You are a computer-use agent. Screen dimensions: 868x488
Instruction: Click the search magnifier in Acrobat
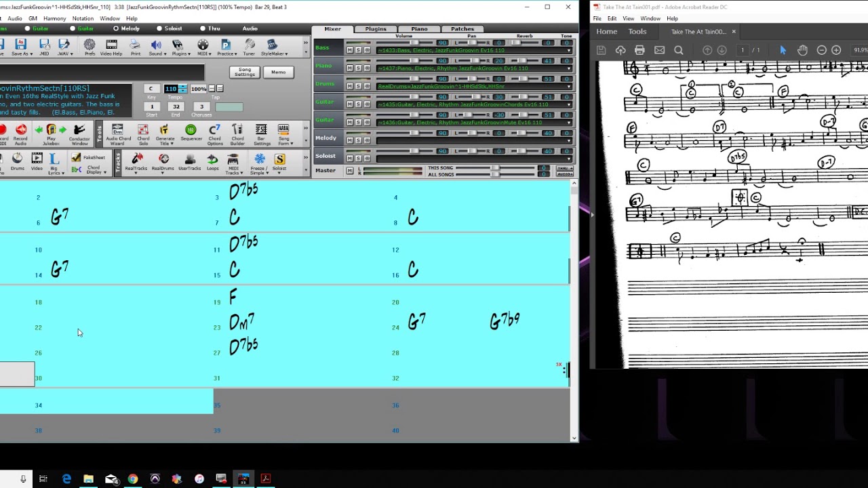[679, 50]
